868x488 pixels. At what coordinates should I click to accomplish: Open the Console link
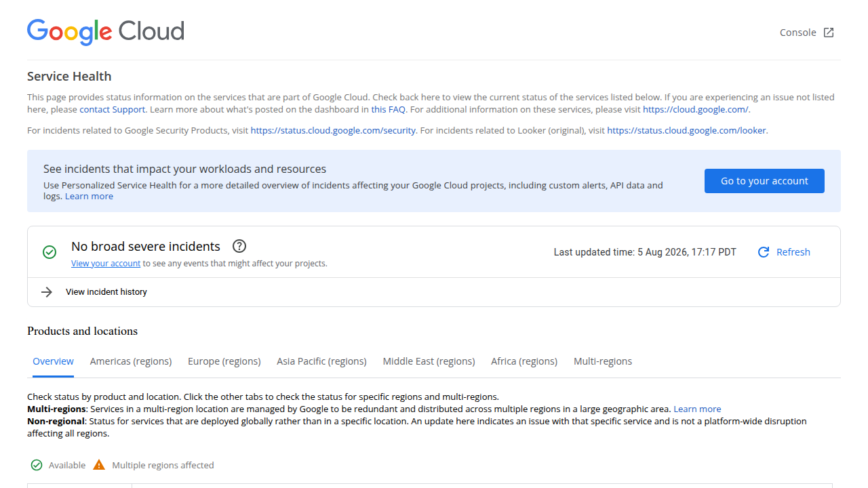coord(798,33)
